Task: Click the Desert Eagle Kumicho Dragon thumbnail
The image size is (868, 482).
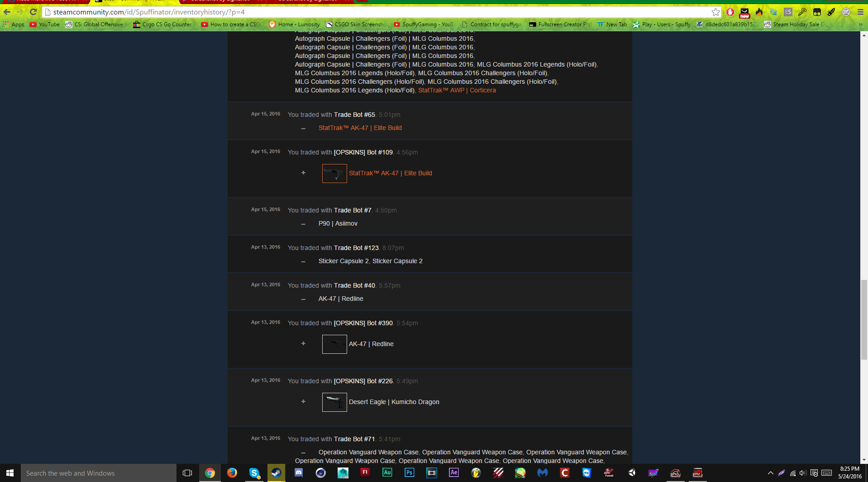Action: (334, 402)
